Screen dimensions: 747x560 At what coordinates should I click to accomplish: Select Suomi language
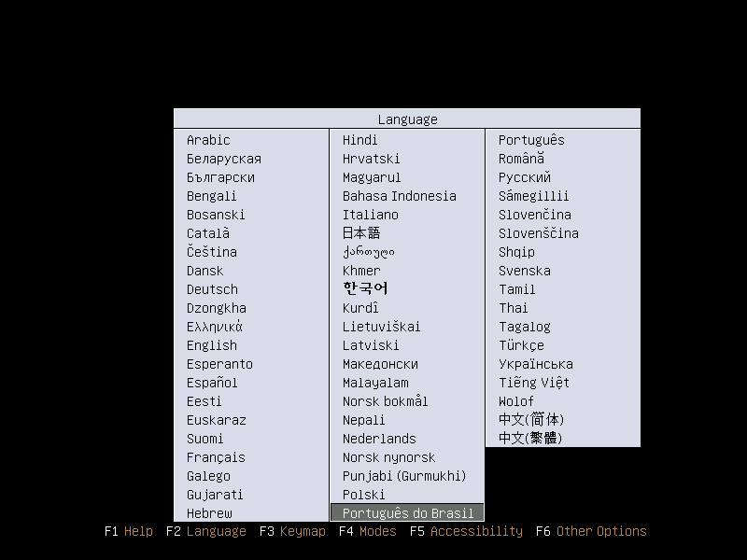(x=204, y=439)
